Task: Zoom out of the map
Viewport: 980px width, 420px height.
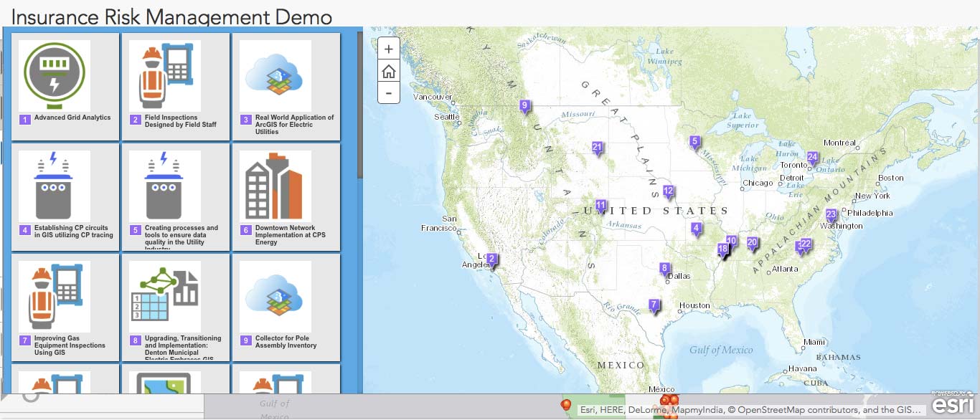Action: tap(388, 93)
